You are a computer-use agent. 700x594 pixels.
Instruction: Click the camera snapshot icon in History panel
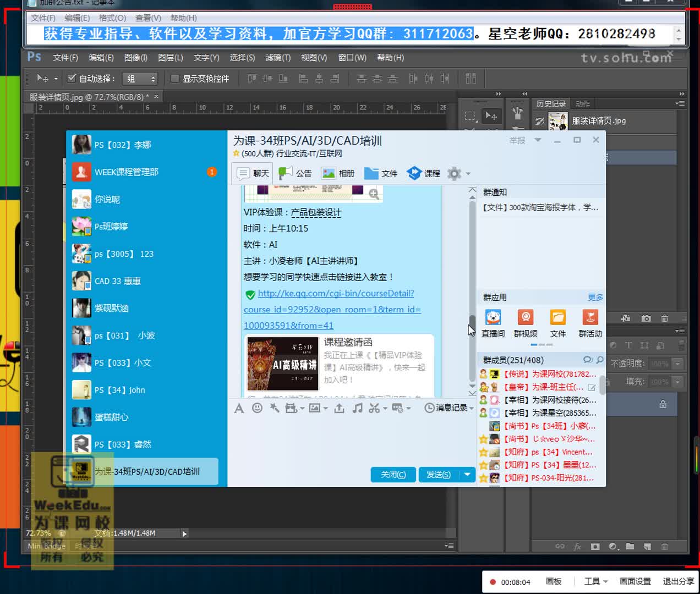[x=646, y=318]
